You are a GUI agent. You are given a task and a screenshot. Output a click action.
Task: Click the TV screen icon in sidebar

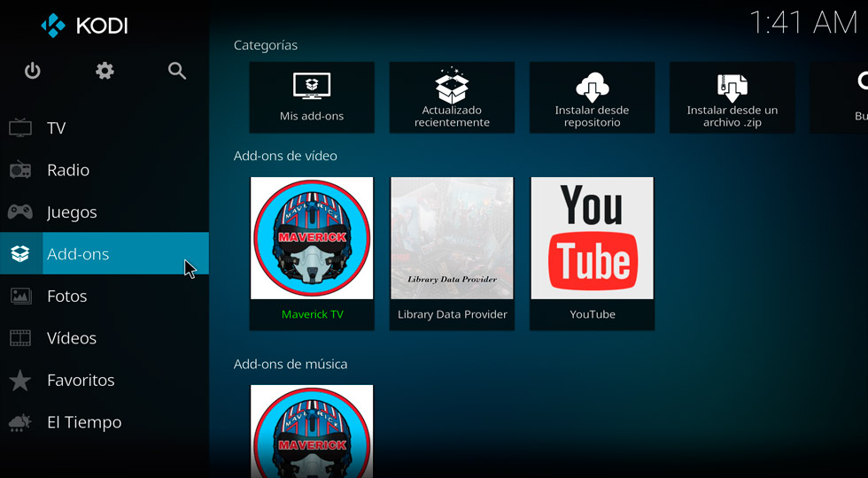(x=20, y=127)
